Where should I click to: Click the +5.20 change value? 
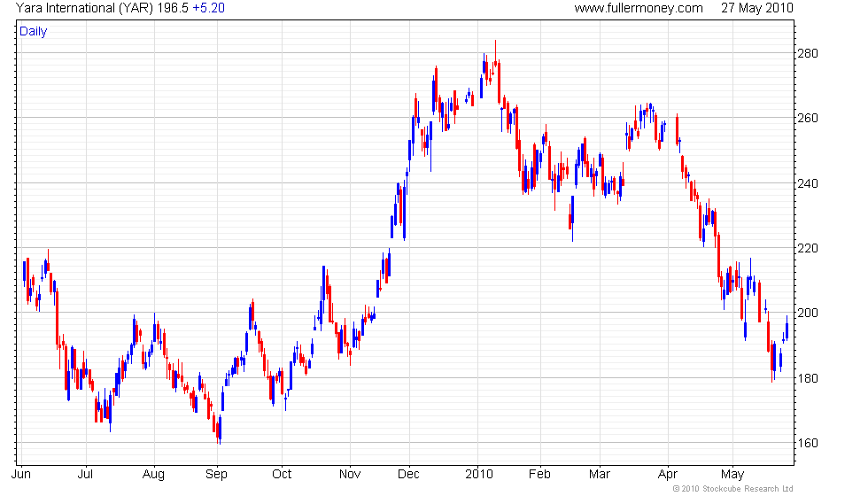pos(208,8)
